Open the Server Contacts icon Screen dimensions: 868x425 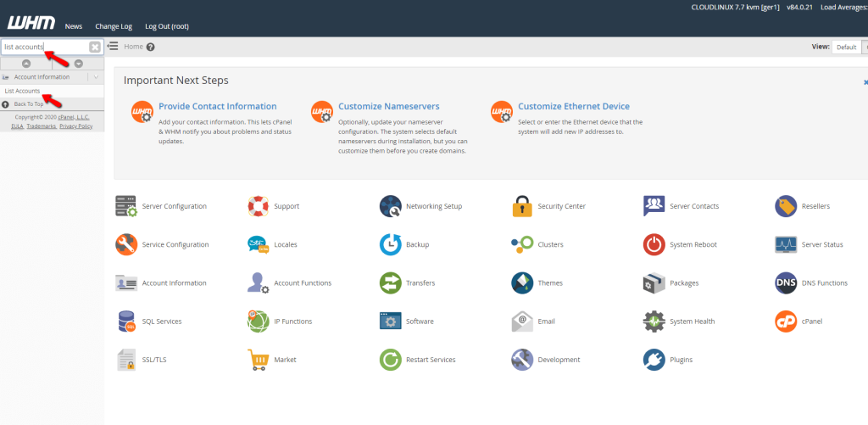654,206
